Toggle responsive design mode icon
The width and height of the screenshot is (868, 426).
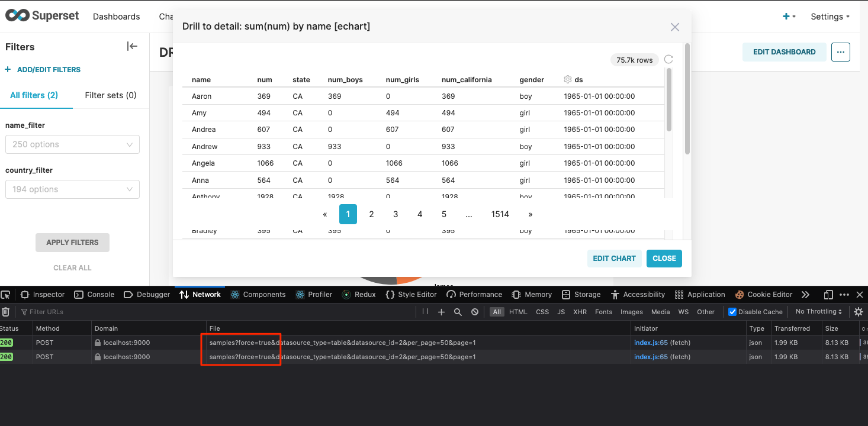tap(829, 295)
